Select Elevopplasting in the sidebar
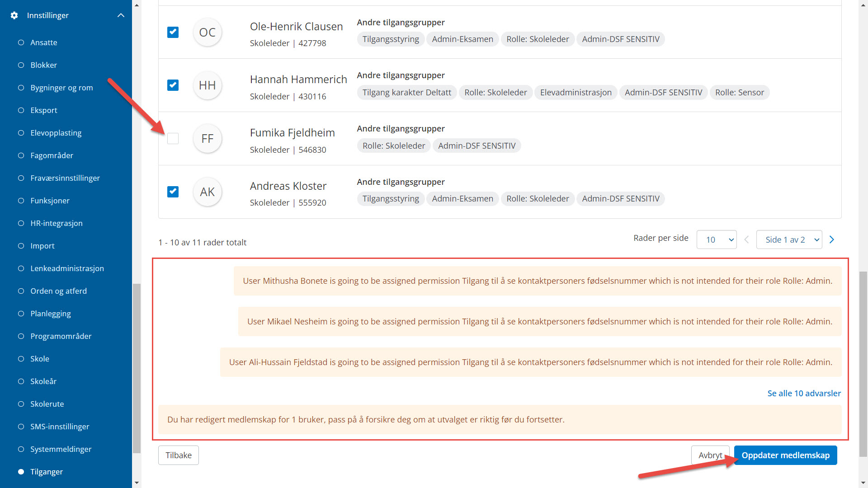Image resolution: width=868 pixels, height=488 pixels. pos(56,133)
